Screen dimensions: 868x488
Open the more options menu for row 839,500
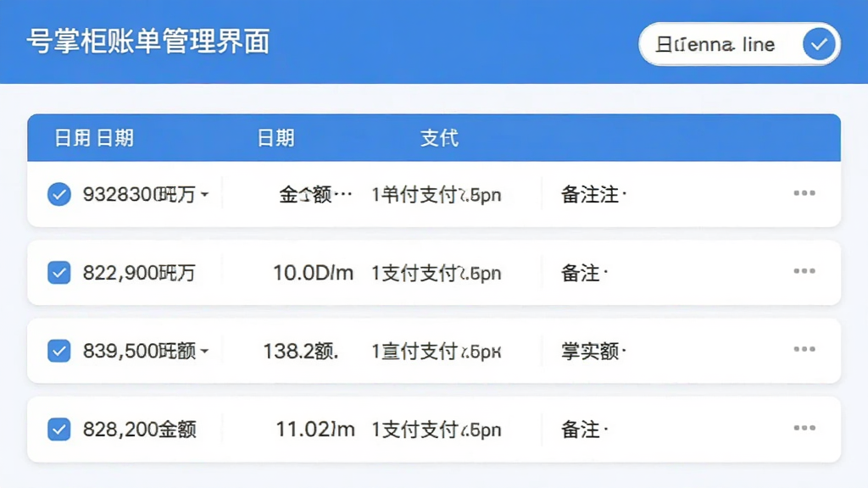tap(804, 349)
